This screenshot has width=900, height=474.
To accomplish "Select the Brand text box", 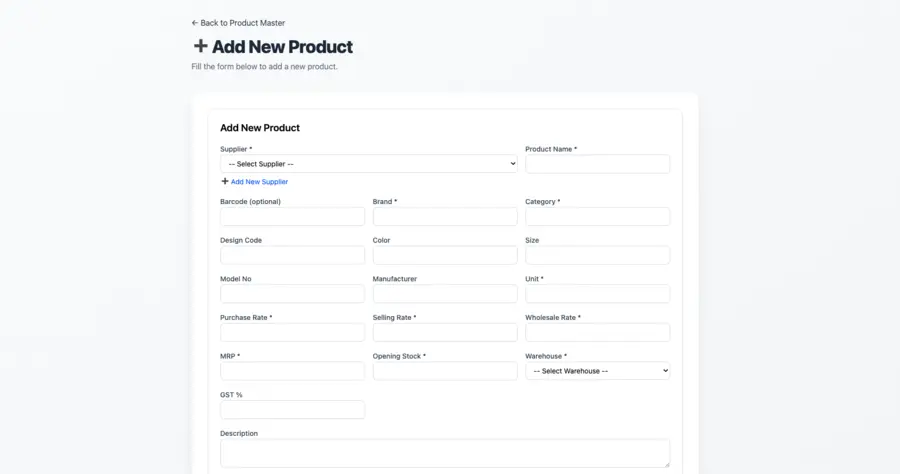I will click(x=445, y=217).
